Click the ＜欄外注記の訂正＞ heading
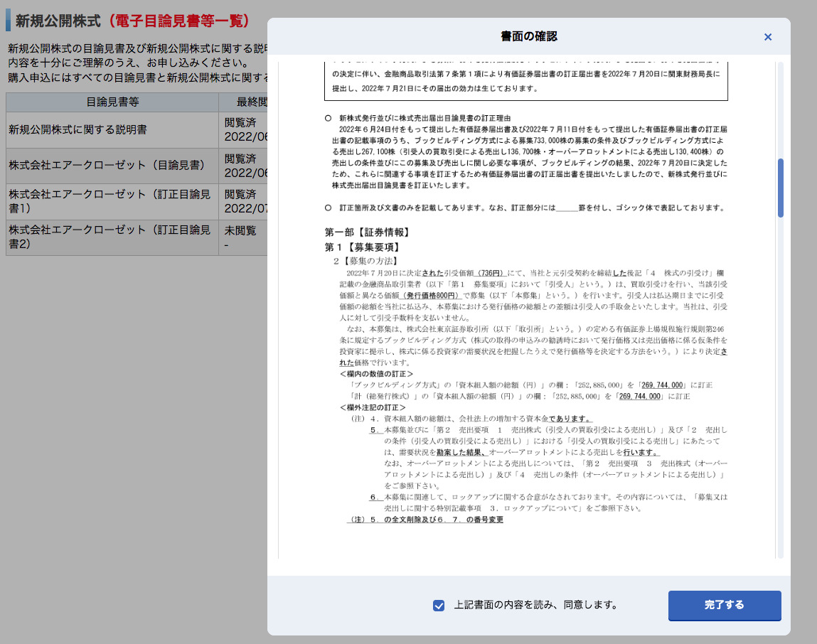 tap(373, 407)
